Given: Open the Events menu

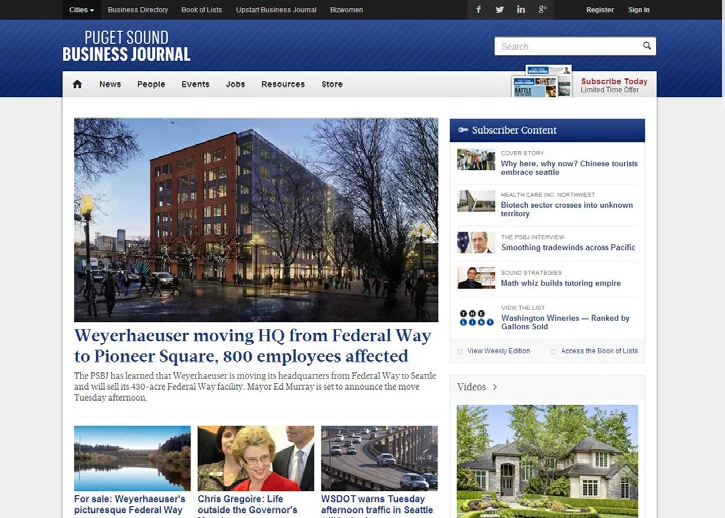Looking at the screenshot, I should point(195,84).
